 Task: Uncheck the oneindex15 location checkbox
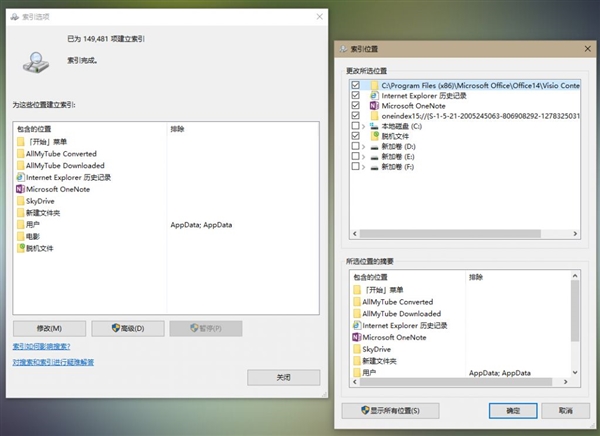tap(355, 115)
